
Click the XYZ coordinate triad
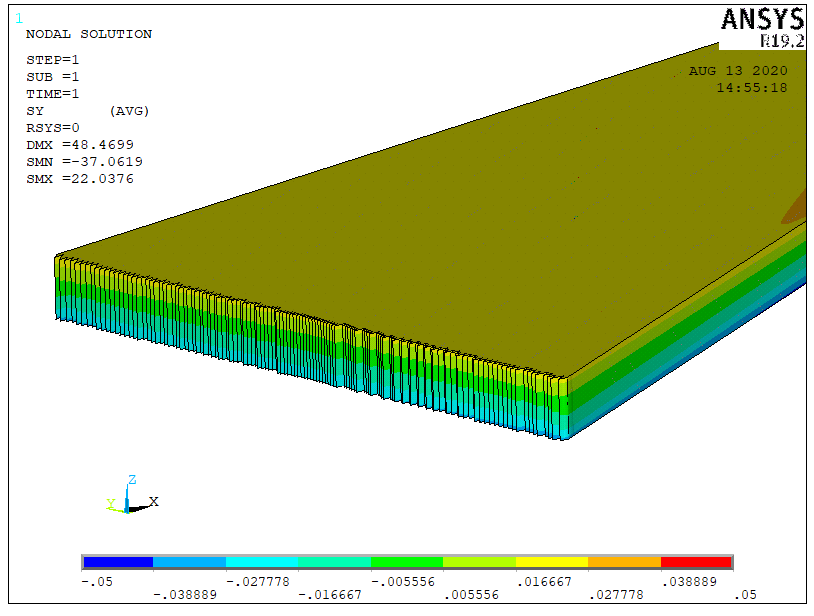coord(131,497)
